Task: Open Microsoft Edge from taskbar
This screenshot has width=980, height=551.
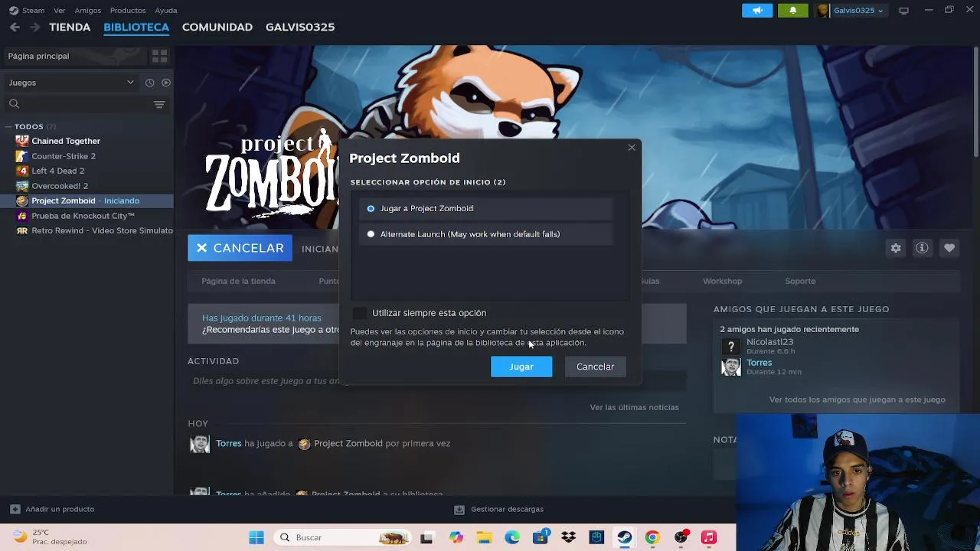Action: [x=512, y=537]
